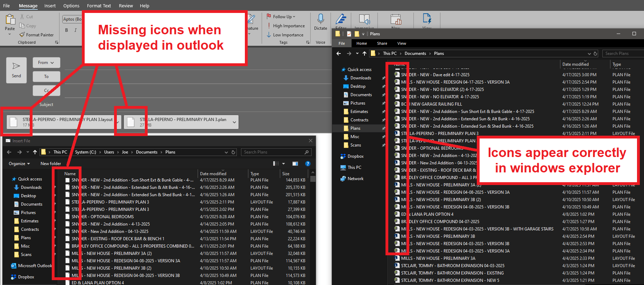
Task: Open Tags group dialog launcher
Action: click(308, 42)
